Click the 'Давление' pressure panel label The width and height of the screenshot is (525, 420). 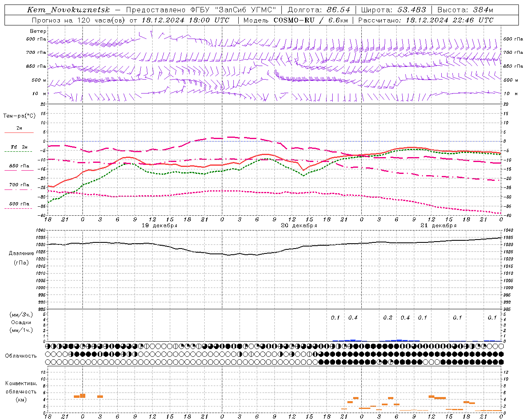[21, 253]
